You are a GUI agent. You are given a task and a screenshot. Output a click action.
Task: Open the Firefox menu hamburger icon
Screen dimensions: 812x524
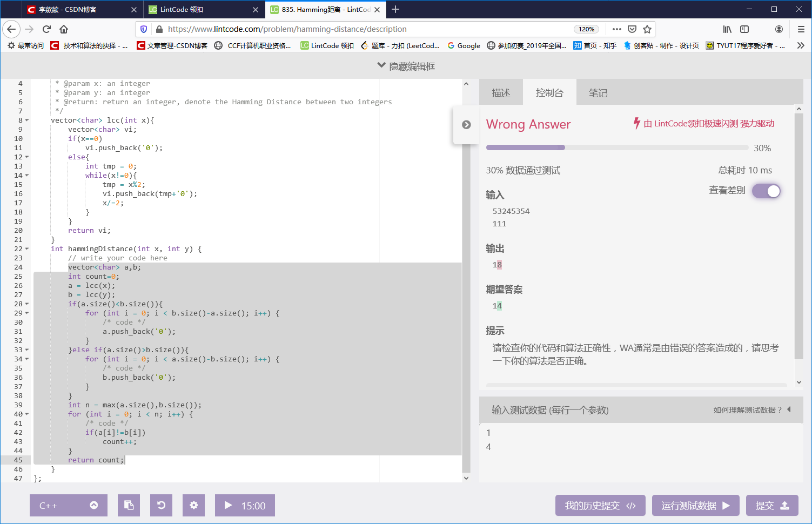point(802,29)
